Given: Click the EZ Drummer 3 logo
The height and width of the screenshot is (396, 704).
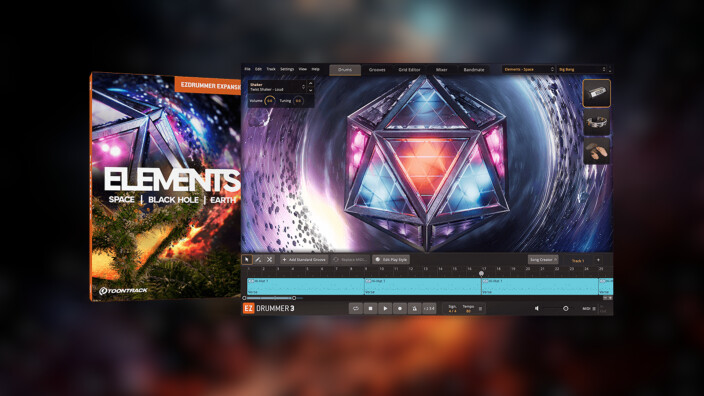Looking at the screenshot, I should [269, 308].
